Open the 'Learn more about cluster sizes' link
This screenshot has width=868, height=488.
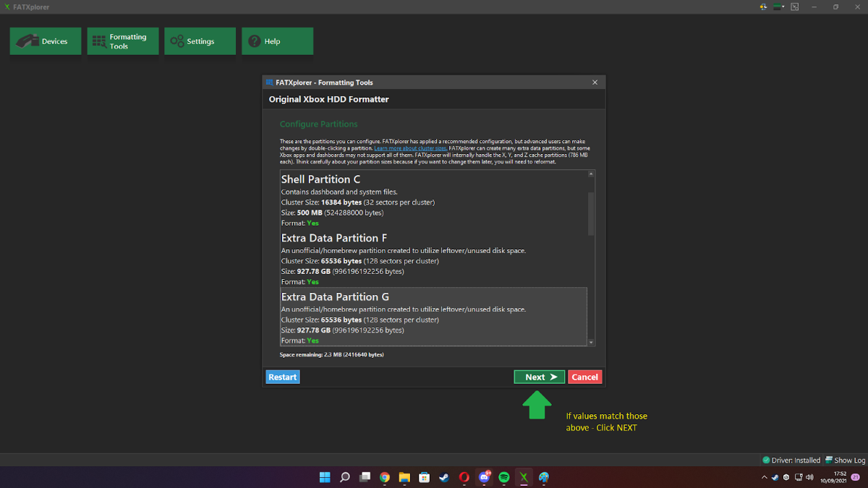pos(410,148)
